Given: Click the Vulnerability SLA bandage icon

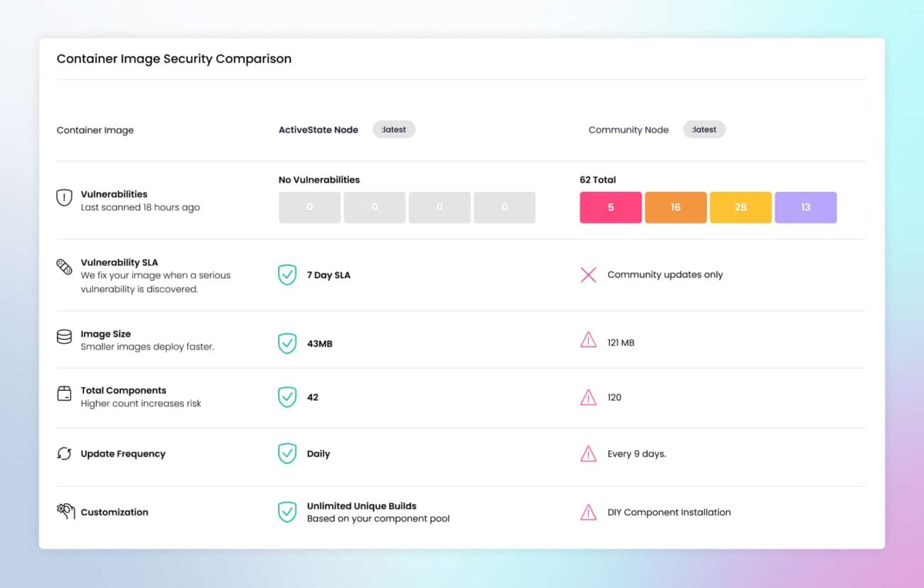Looking at the screenshot, I should [x=65, y=267].
